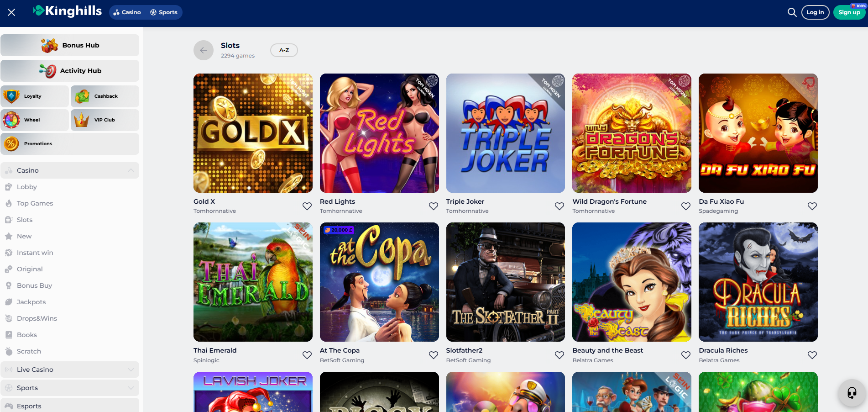Image resolution: width=868 pixels, height=412 pixels.
Task: Expand the Live Casino section
Action: 131,369
